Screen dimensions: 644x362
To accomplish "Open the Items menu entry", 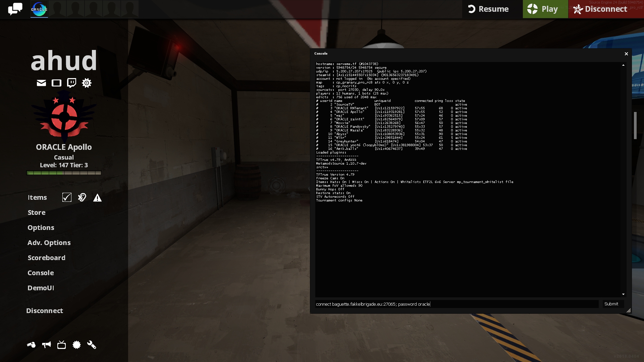I will (x=37, y=197).
